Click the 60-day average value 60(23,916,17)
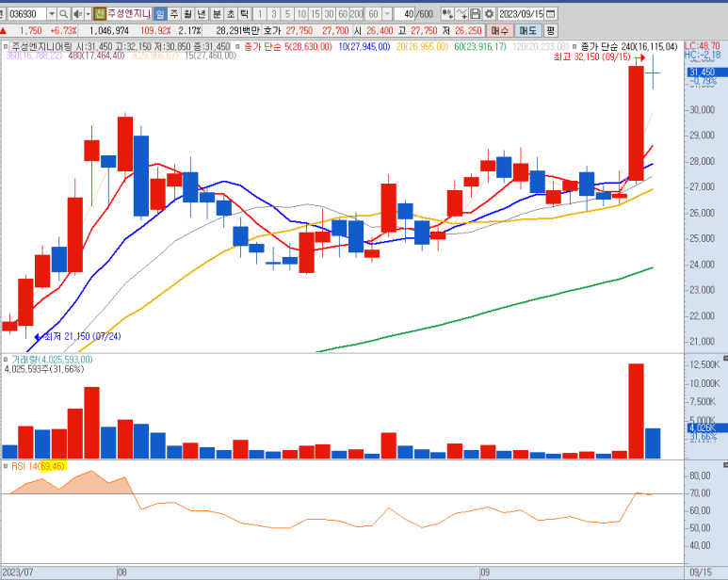 pyautogui.click(x=480, y=47)
